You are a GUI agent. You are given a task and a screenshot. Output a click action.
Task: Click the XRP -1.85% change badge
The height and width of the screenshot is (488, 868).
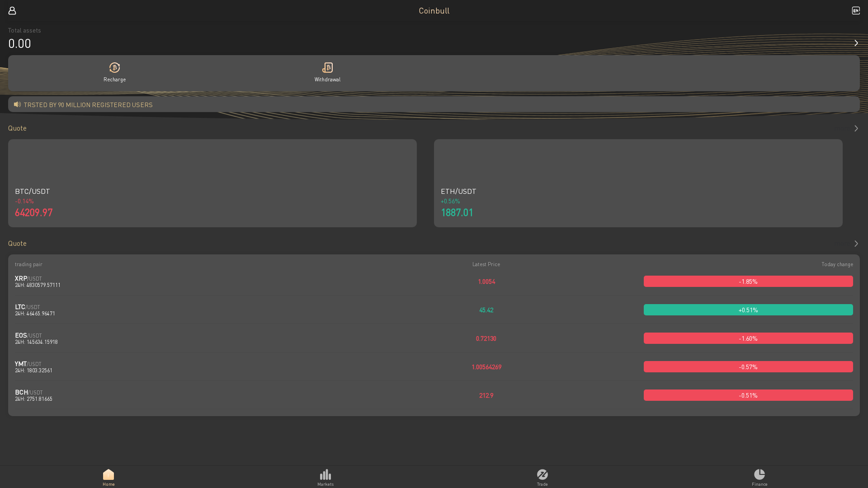click(x=748, y=282)
